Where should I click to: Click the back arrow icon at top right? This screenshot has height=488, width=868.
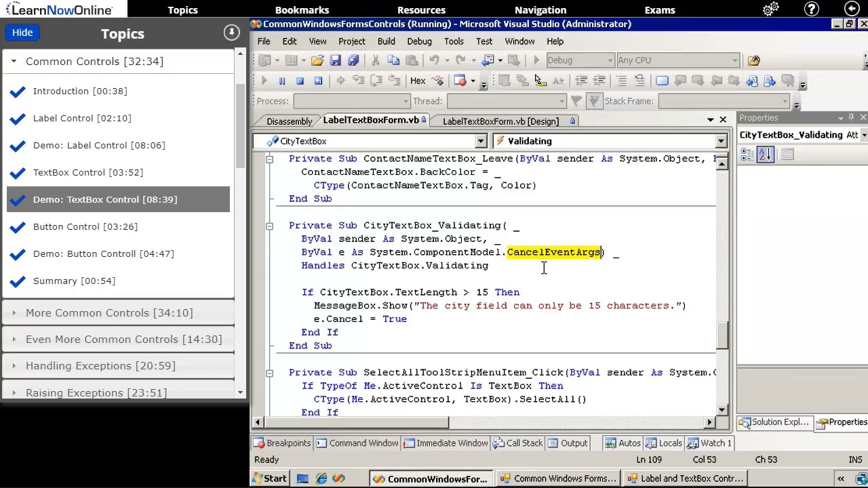852,9
